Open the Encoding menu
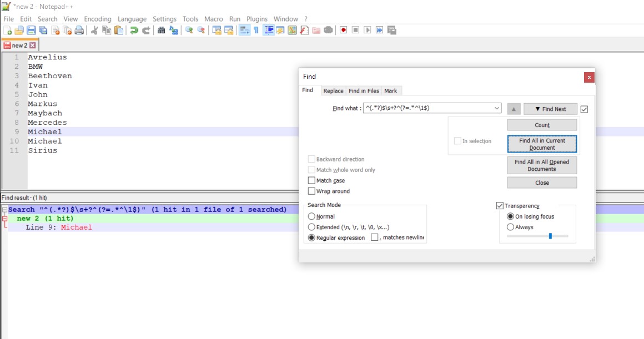 [98, 19]
